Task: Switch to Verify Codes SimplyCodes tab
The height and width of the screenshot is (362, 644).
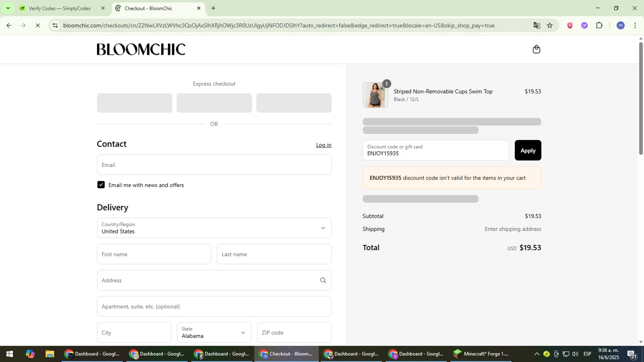Action: pos(61,8)
